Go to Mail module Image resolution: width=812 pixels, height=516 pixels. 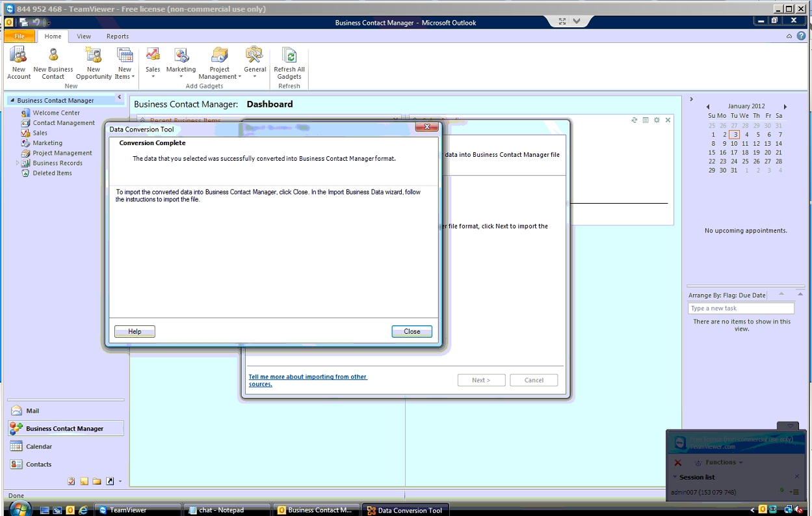click(x=65, y=411)
